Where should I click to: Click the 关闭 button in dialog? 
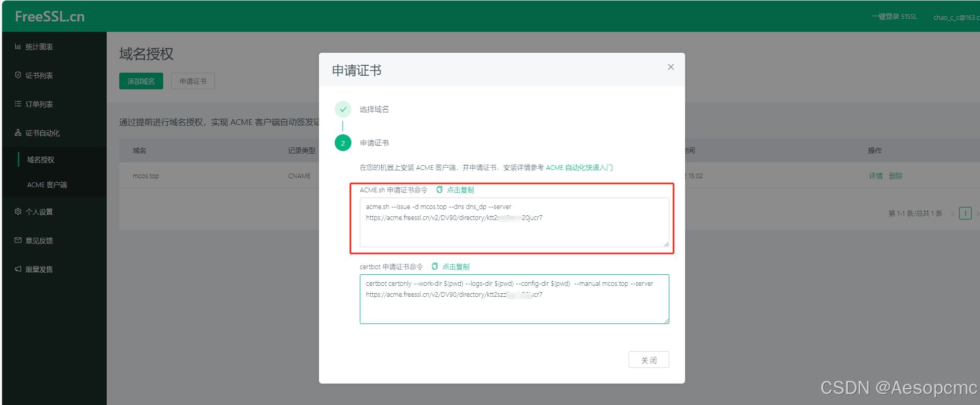tap(649, 360)
